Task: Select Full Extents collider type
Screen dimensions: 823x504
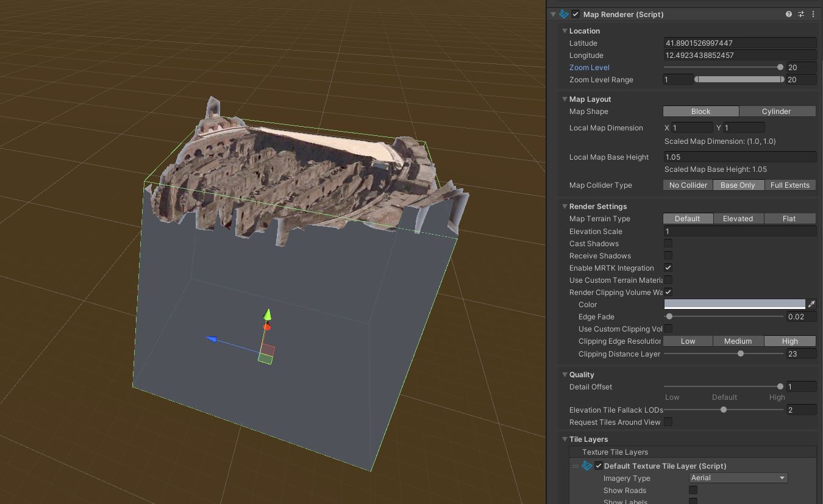Action: coord(790,185)
